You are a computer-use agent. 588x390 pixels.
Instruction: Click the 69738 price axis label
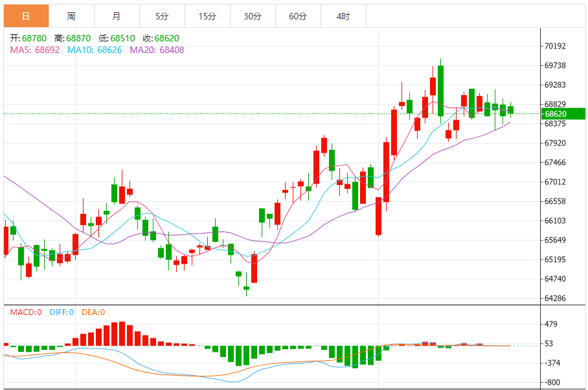[555, 65]
